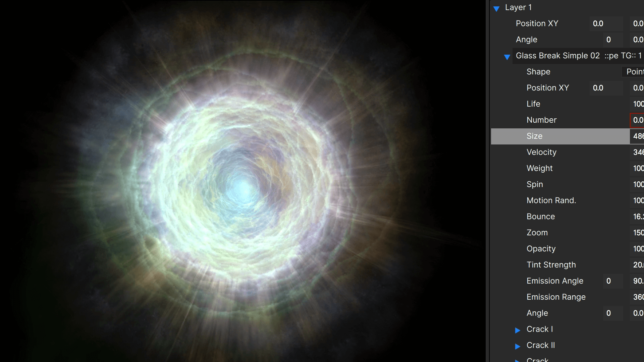This screenshot has height=362, width=644.
Task: Expand the Crack II section
Action: [x=518, y=346]
